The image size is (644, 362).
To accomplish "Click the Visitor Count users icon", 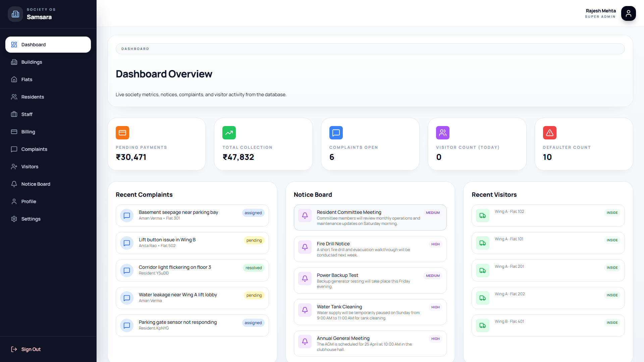I will click(x=442, y=132).
